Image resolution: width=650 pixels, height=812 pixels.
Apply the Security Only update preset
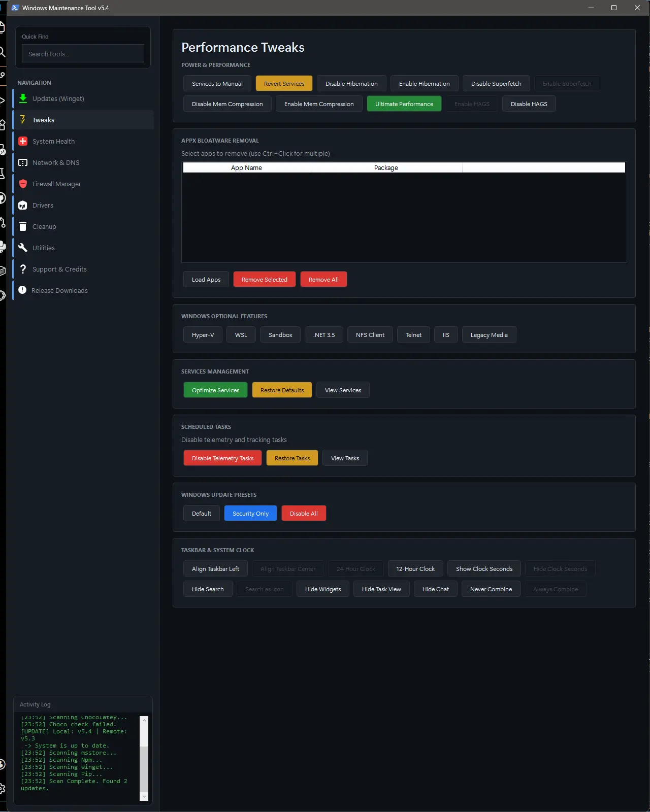(250, 514)
